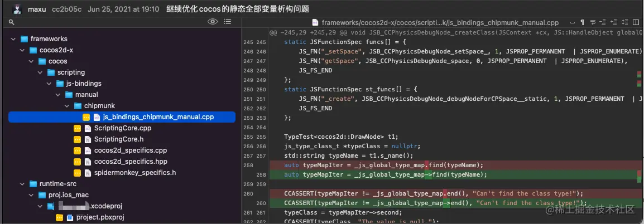
Task: Decrease diff context lines icon
Action: click(x=603, y=22)
